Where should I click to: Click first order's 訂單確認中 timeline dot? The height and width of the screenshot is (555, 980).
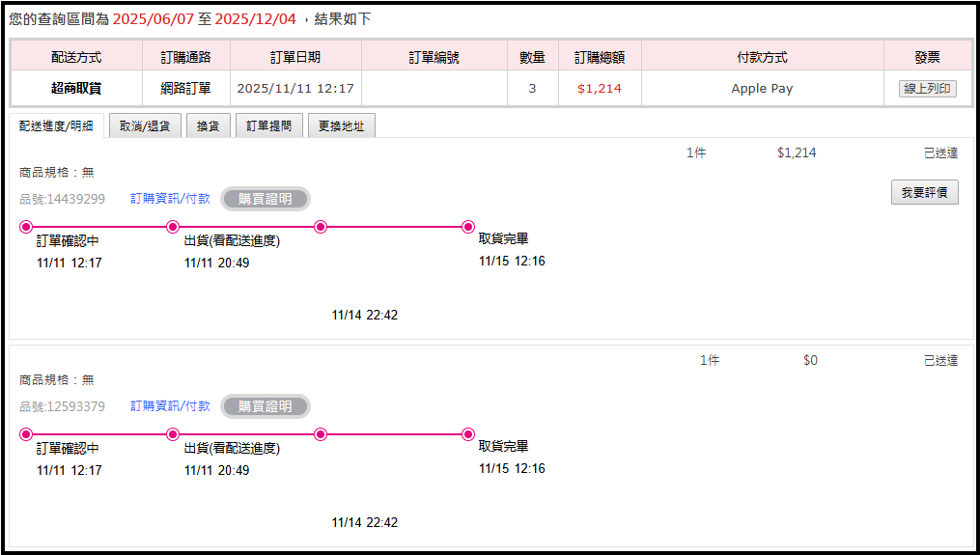click(x=26, y=227)
